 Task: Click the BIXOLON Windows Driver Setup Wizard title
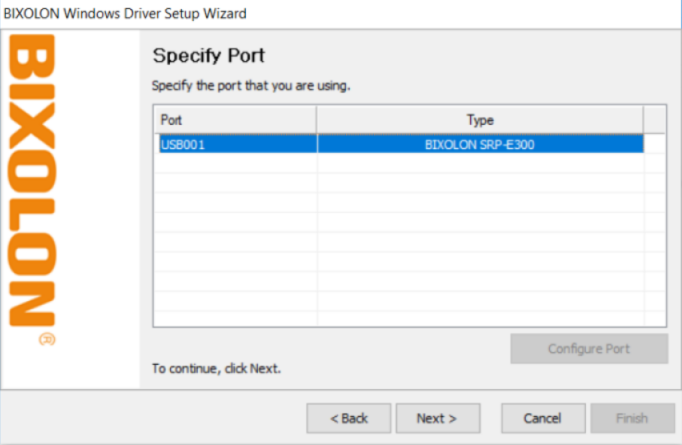(x=125, y=13)
